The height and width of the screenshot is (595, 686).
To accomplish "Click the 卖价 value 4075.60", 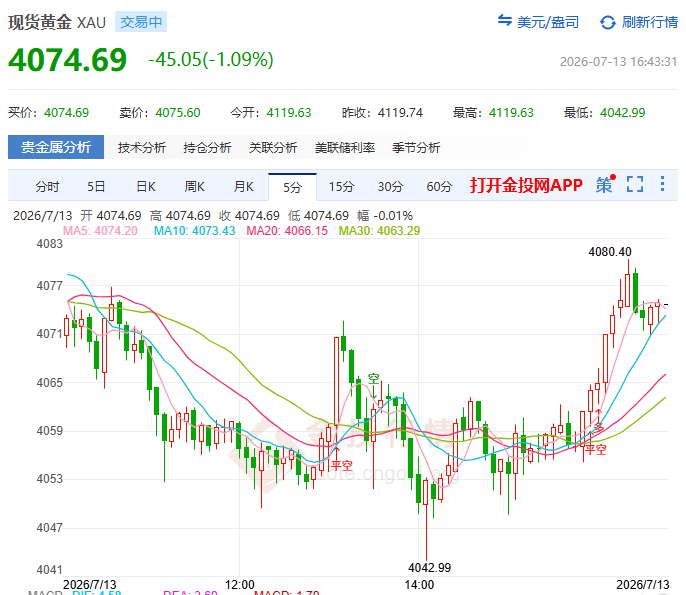I will [178, 113].
